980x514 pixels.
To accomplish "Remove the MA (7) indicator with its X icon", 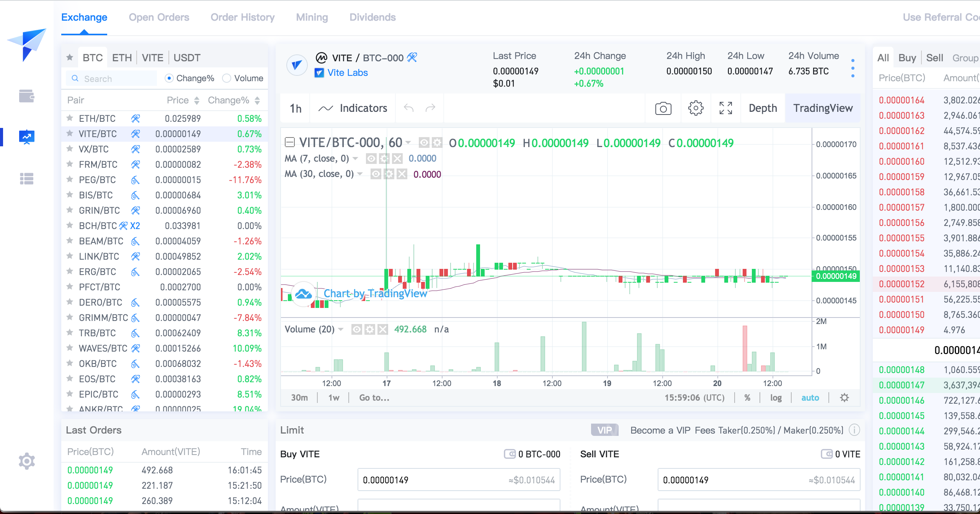I will [398, 158].
